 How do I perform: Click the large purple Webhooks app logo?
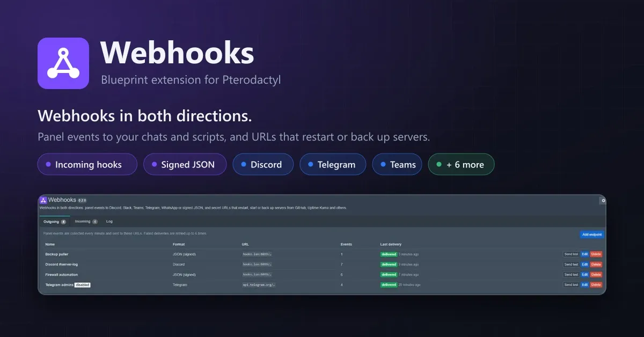pos(63,63)
